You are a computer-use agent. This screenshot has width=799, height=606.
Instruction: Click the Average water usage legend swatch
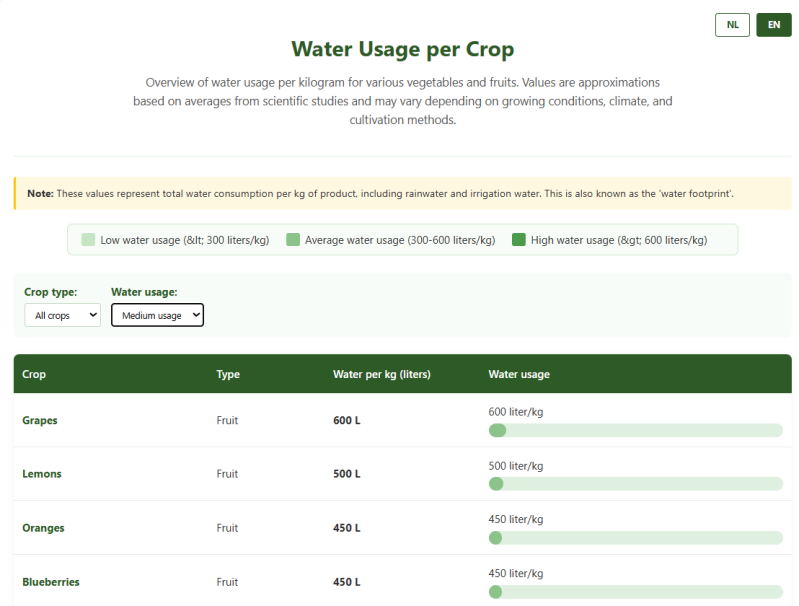[293, 240]
